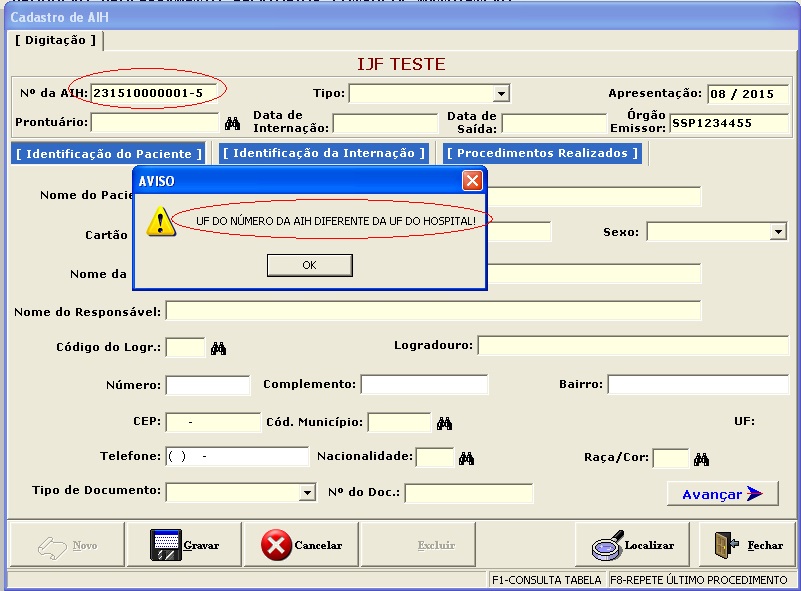The image size is (801, 591).
Task: Click the Gravar save button
Action: pyautogui.click(x=185, y=545)
